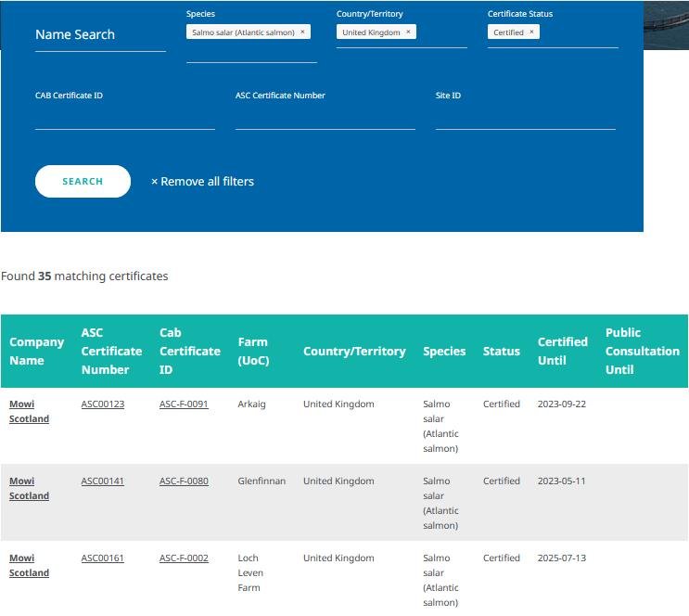The image size is (689, 616).
Task: Open Cab certificate ASC-F-0091 link
Action: coord(184,404)
